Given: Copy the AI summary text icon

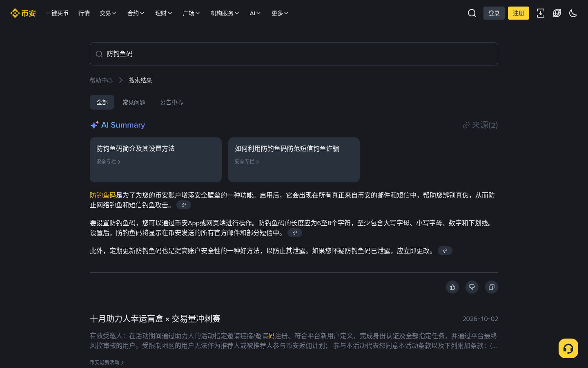Looking at the screenshot, I should tap(492, 287).
